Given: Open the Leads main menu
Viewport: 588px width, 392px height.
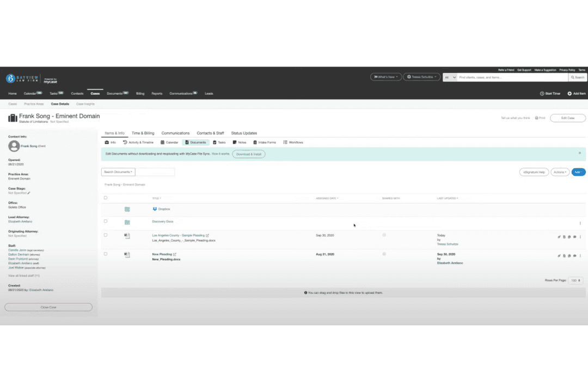Looking at the screenshot, I should click(x=209, y=94).
